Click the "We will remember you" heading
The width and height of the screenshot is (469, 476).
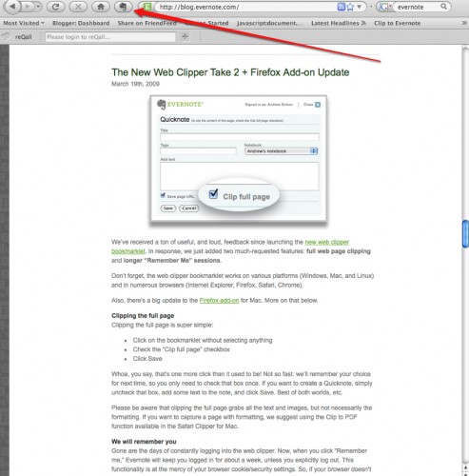tap(144, 442)
